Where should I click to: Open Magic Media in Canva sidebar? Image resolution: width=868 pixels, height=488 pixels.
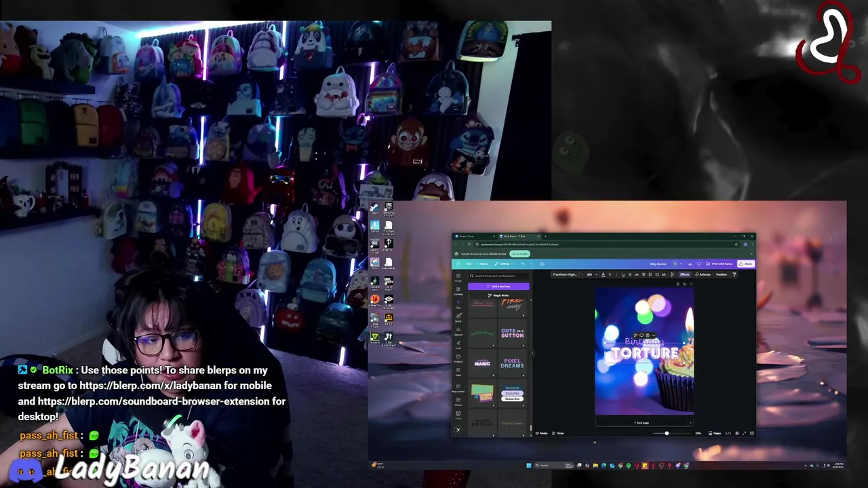[x=458, y=388]
